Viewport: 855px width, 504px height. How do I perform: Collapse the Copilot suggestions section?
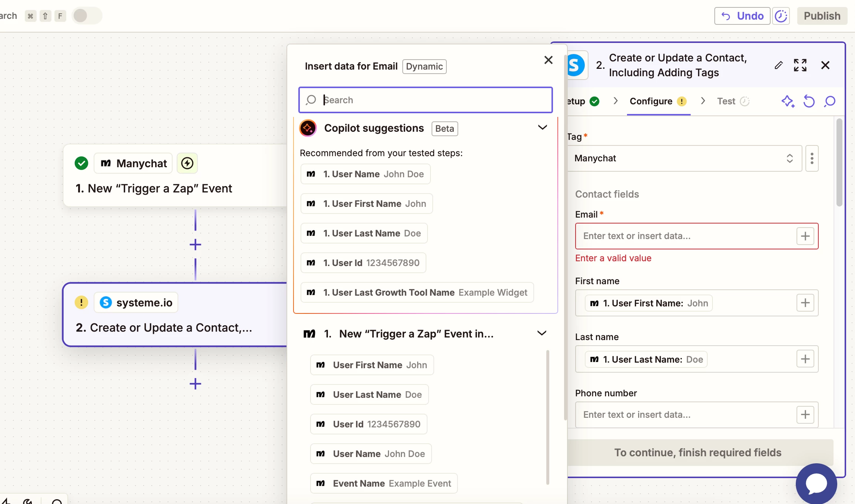pos(542,128)
